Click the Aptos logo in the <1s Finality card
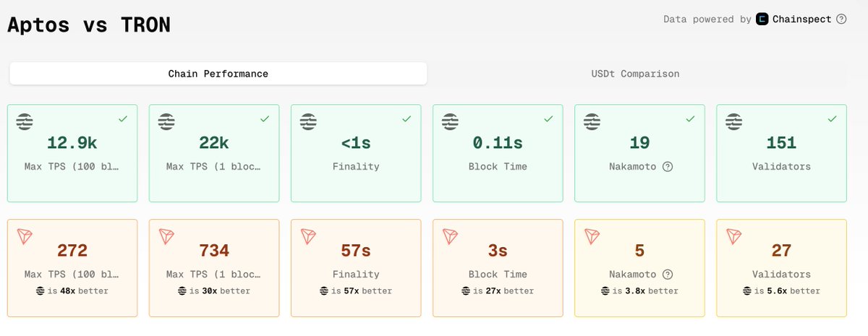This screenshot has height=336, width=868. click(x=309, y=121)
